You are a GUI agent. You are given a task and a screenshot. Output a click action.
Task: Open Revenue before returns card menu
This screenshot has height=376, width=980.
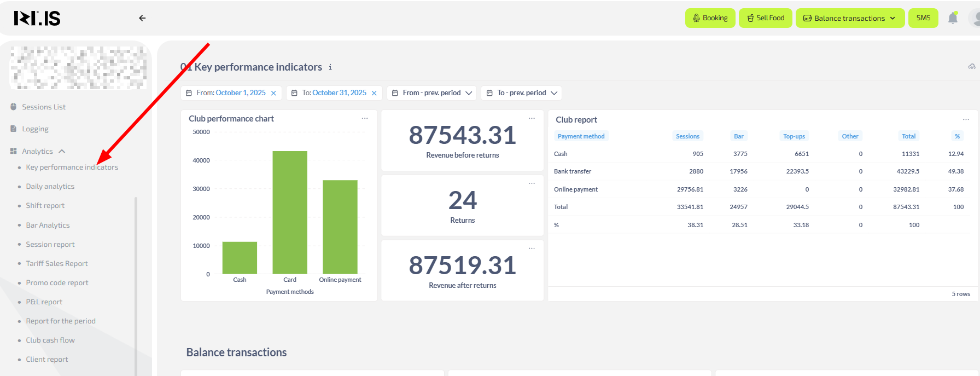coord(532,118)
